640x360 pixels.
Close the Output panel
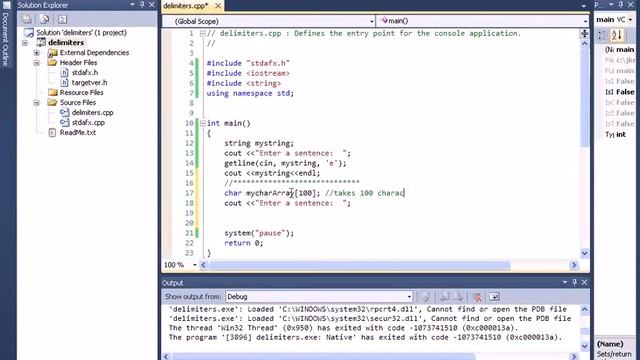[x=584, y=282]
